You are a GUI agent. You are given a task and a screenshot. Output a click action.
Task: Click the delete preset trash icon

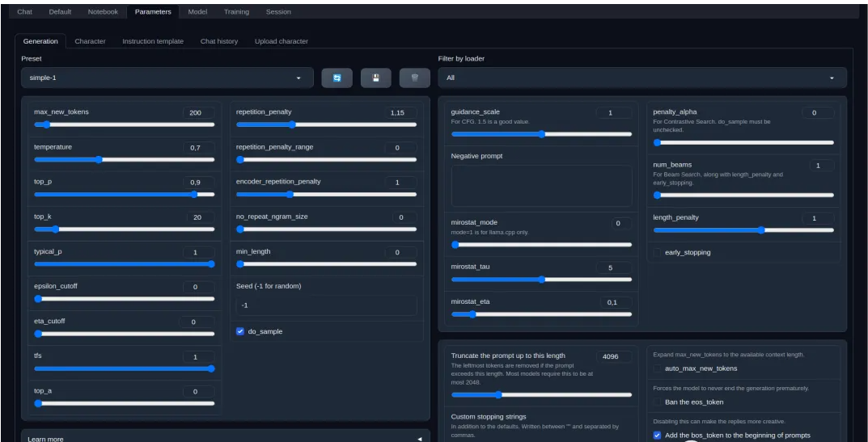[x=415, y=78]
